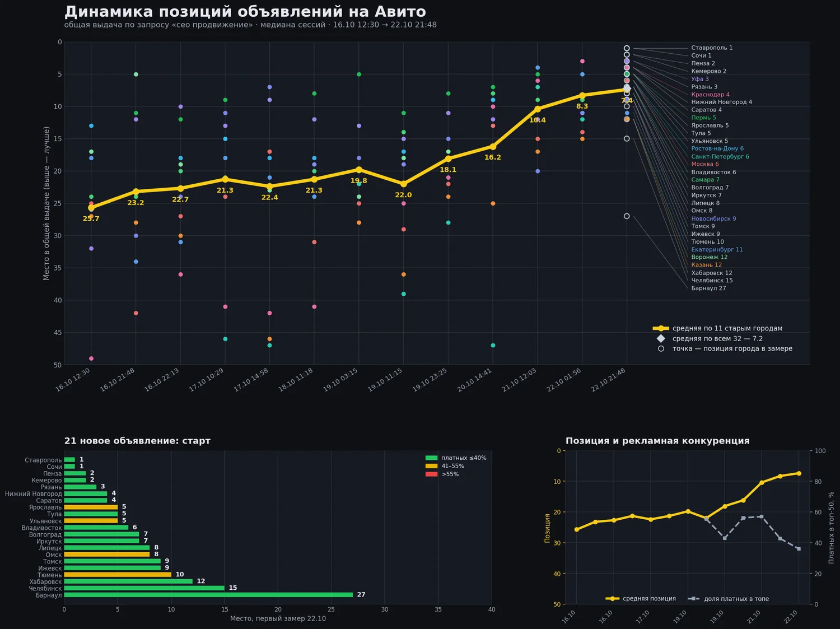The image size is (840, 629).
Task: Click the right axis title «Платных в топ-50, %»
Action: [831, 528]
